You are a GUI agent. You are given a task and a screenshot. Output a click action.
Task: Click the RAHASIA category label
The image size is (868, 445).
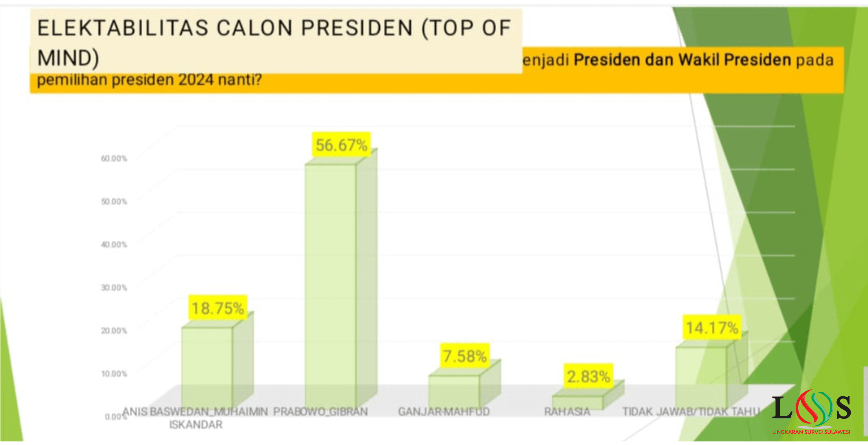pos(567,412)
